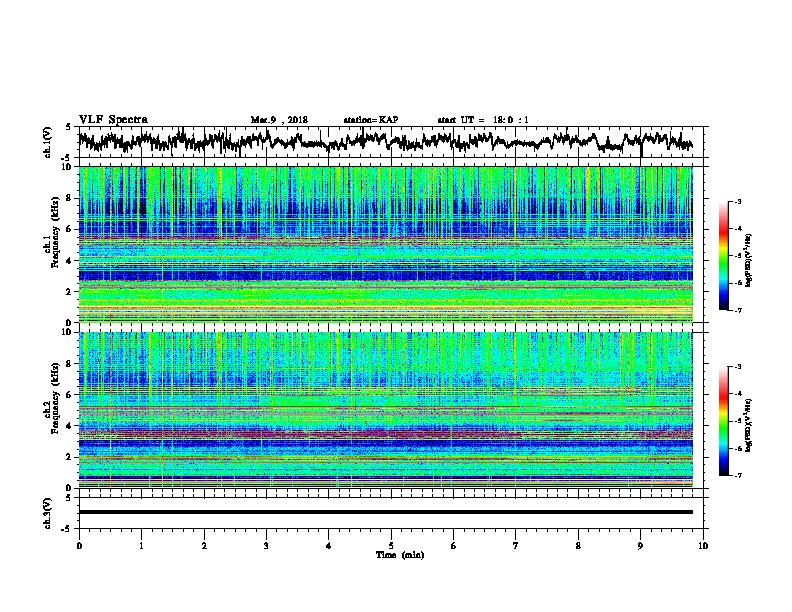
Task: Click the 'ch.2 Frequency (kHz)' axis label
Action: tap(51, 398)
